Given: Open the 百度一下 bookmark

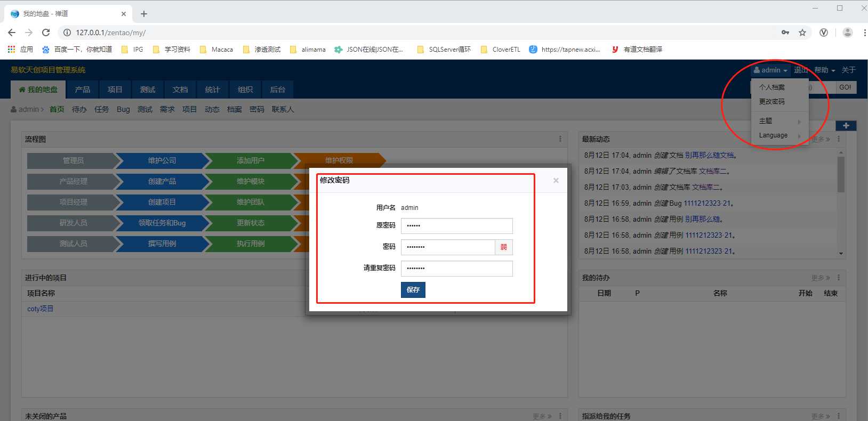Looking at the screenshot, I should point(77,49).
